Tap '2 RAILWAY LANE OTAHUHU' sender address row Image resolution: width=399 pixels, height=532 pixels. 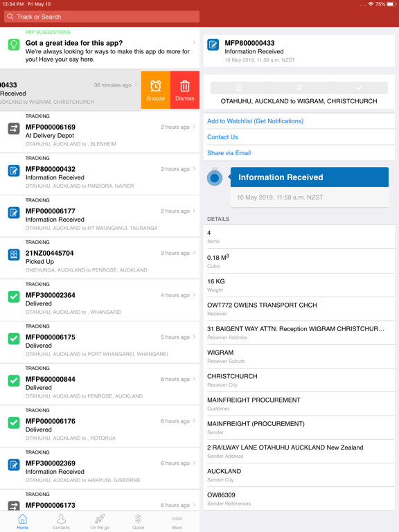(x=299, y=451)
